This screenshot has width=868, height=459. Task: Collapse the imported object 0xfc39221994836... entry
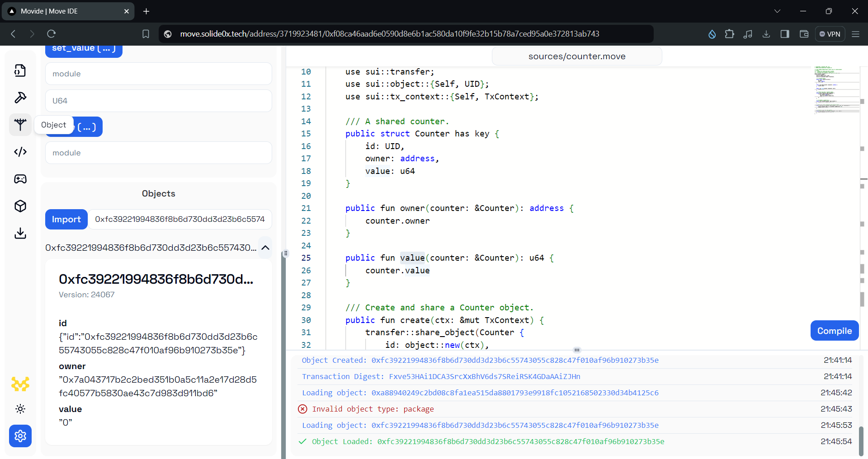[x=265, y=248]
